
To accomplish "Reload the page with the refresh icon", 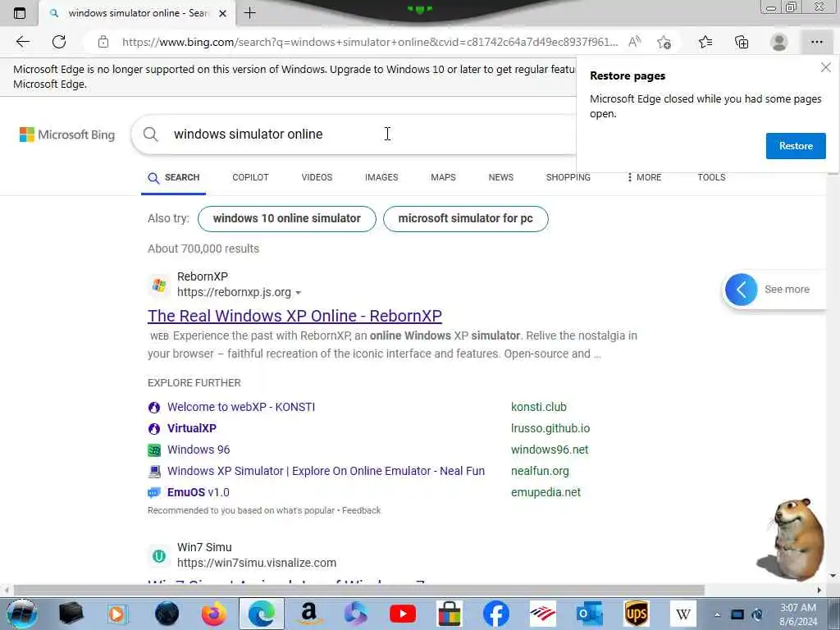I will (59, 42).
